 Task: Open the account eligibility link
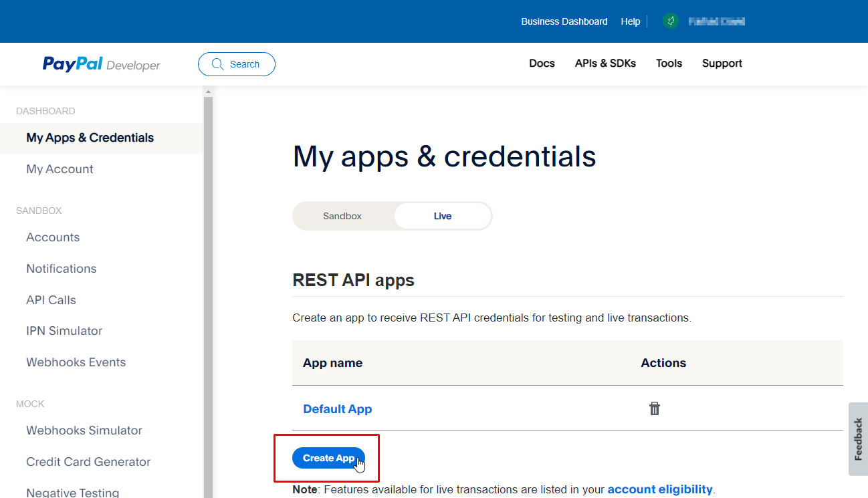pos(660,489)
